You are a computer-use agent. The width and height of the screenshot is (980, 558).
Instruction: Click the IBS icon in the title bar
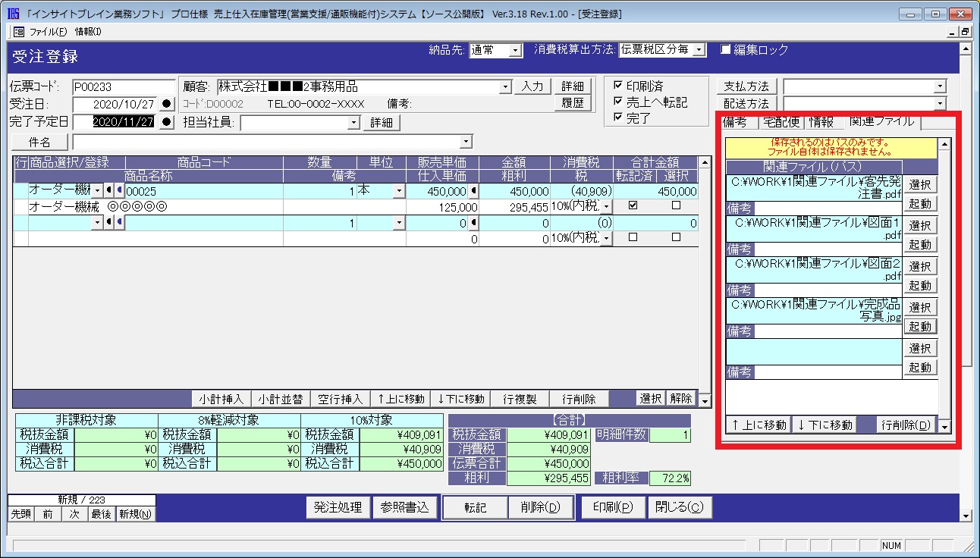(12, 13)
